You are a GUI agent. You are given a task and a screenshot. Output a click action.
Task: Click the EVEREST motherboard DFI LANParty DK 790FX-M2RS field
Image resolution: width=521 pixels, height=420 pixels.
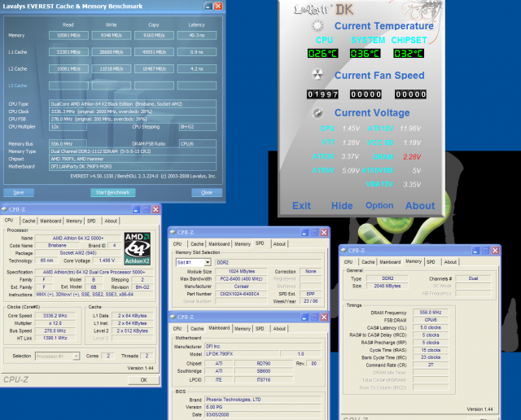click(x=133, y=167)
